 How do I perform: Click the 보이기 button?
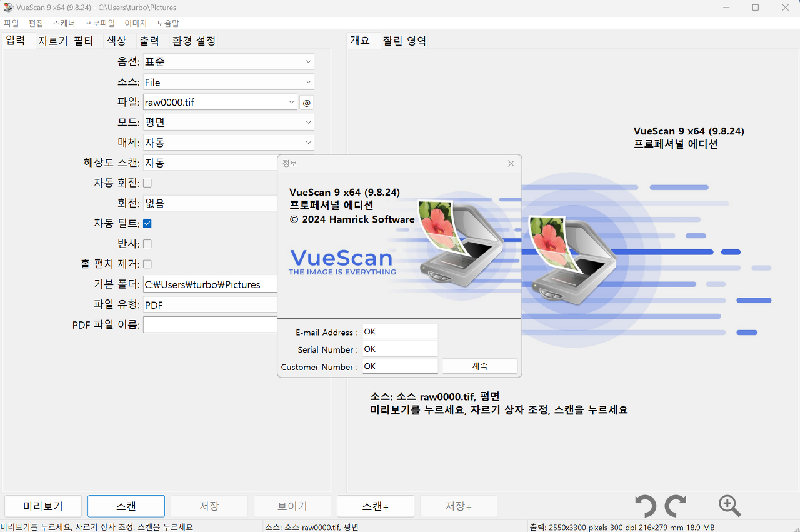pos(292,506)
